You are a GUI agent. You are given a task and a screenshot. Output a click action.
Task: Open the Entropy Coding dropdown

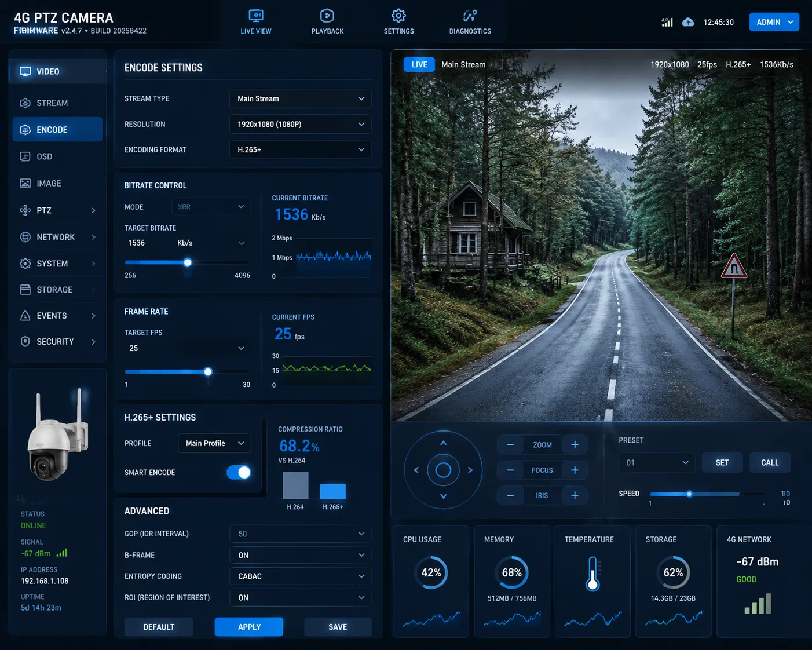300,576
